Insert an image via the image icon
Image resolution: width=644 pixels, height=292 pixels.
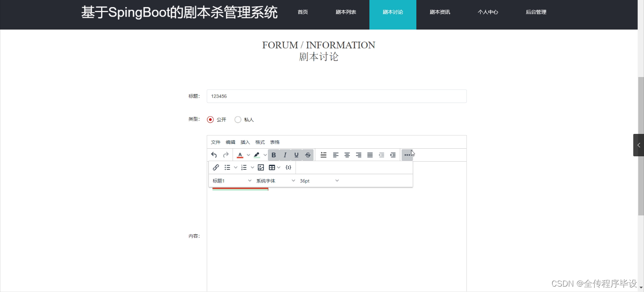(261, 167)
